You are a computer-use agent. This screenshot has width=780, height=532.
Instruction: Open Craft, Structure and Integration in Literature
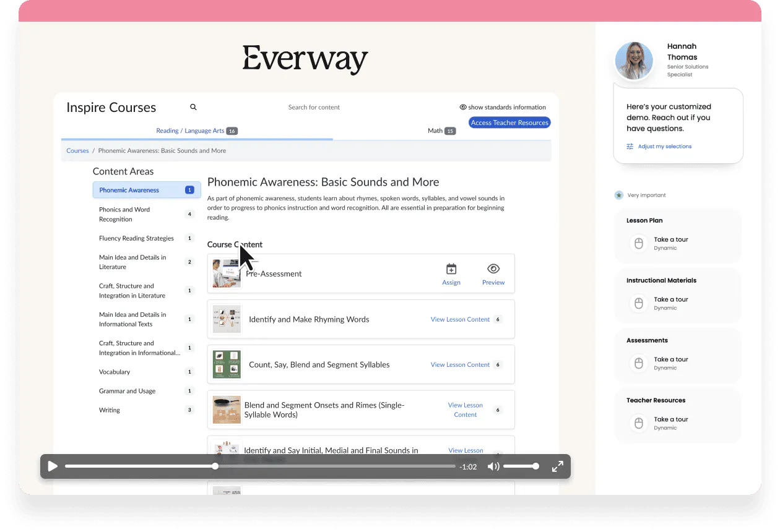point(147,291)
